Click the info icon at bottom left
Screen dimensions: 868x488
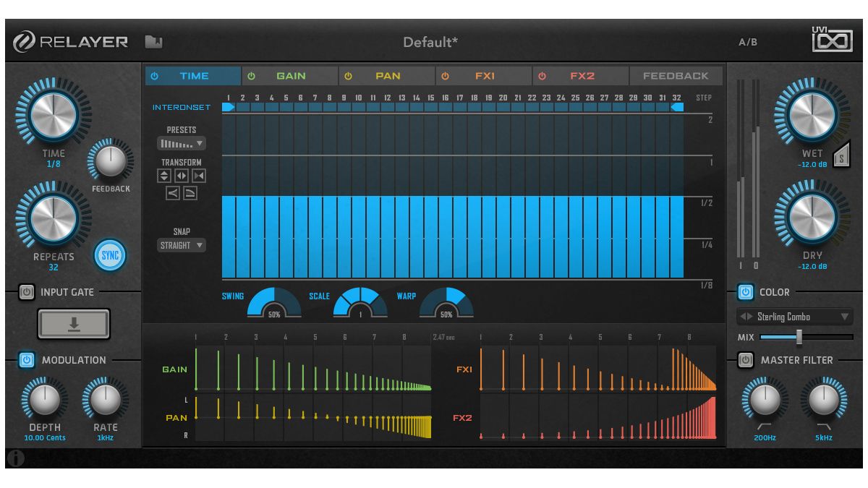tap(15, 458)
